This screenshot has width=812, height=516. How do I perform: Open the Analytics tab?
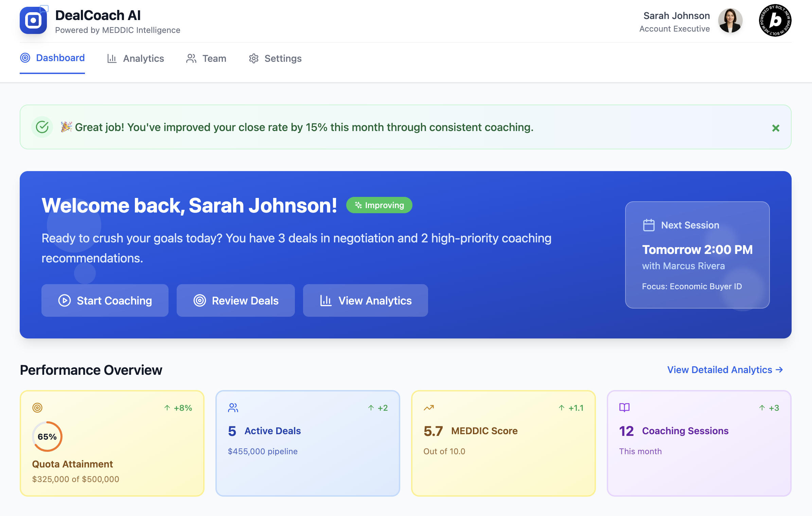136,58
